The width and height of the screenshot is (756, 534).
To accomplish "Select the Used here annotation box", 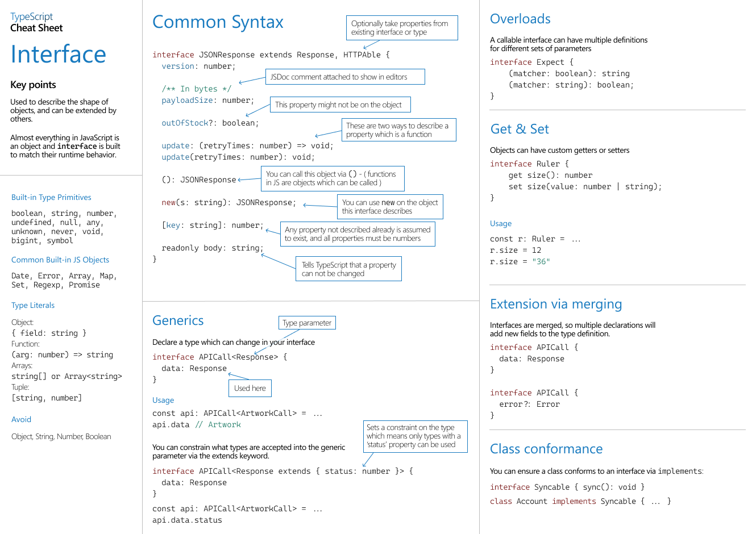I will point(250,388).
